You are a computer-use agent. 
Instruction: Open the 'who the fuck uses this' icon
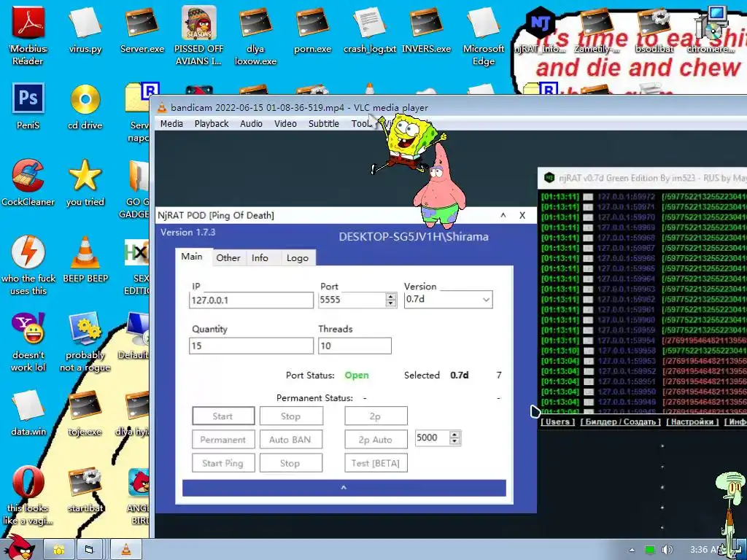[x=28, y=265]
